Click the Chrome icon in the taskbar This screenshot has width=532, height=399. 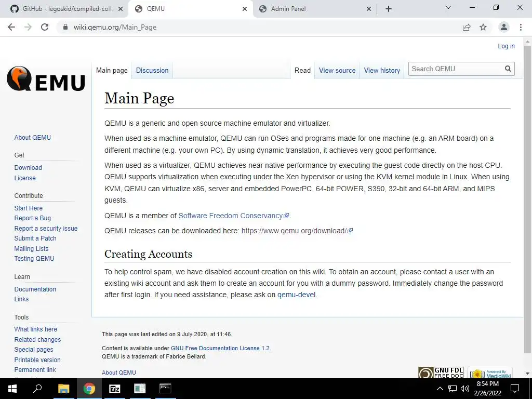pos(89,389)
